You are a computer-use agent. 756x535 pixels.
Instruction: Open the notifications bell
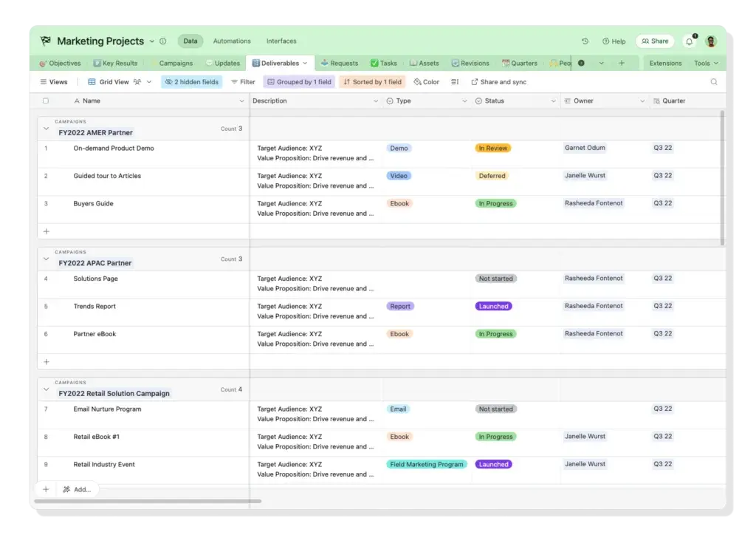click(x=690, y=41)
